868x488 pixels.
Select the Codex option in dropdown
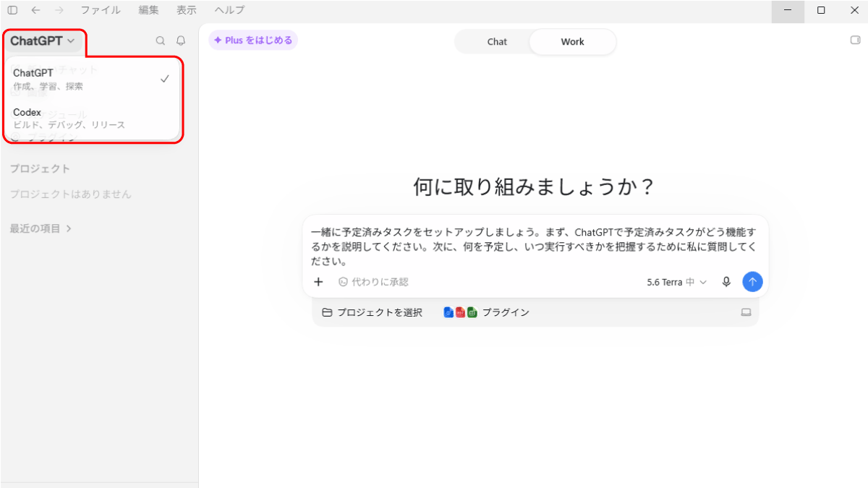coord(92,119)
